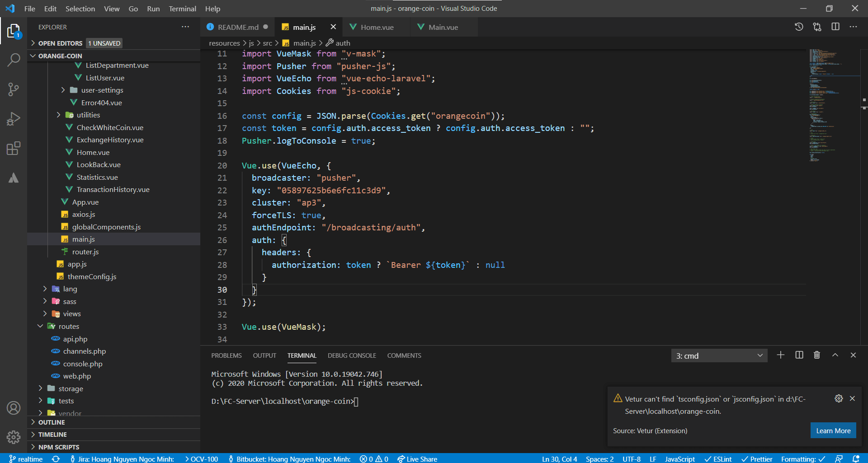Open the Run and Debug view
This screenshot has height=463, width=868.
pos(14,119)
